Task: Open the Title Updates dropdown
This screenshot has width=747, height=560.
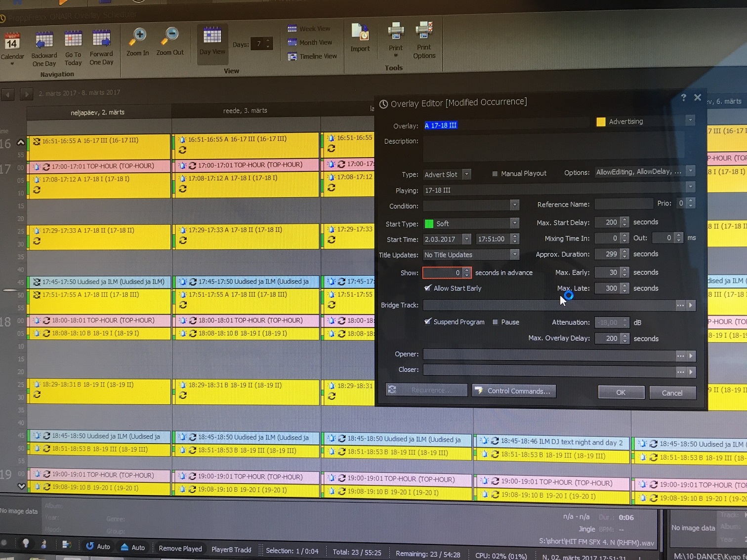Action: [x=514, y=254]
